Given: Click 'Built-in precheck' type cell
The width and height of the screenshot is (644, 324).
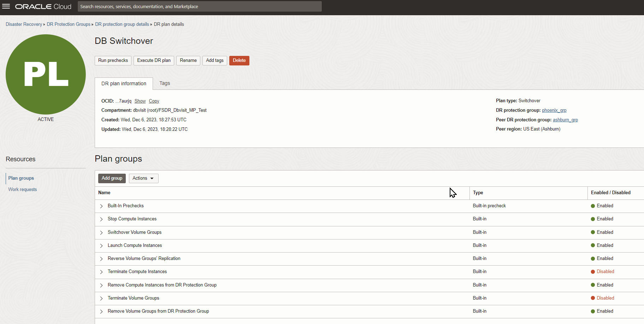Looking at the screenshot, I should 489,206.
